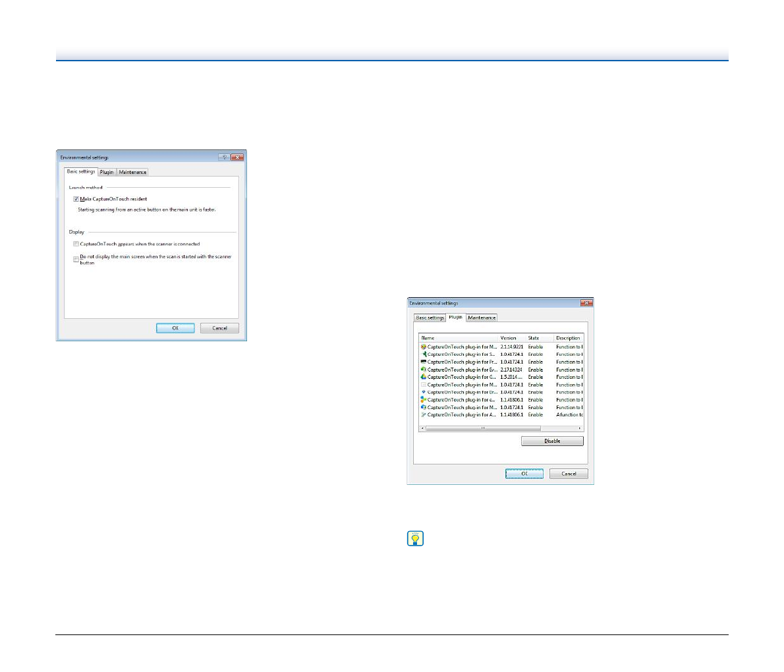Enable CaptureOnTouch appears when scanner is connected
Viewport: 784px width, 672px height.
(76, 244)
